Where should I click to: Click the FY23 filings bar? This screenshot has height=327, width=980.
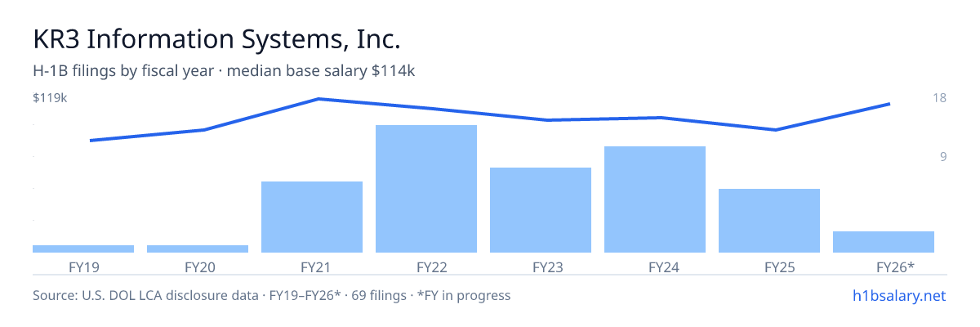541,210
